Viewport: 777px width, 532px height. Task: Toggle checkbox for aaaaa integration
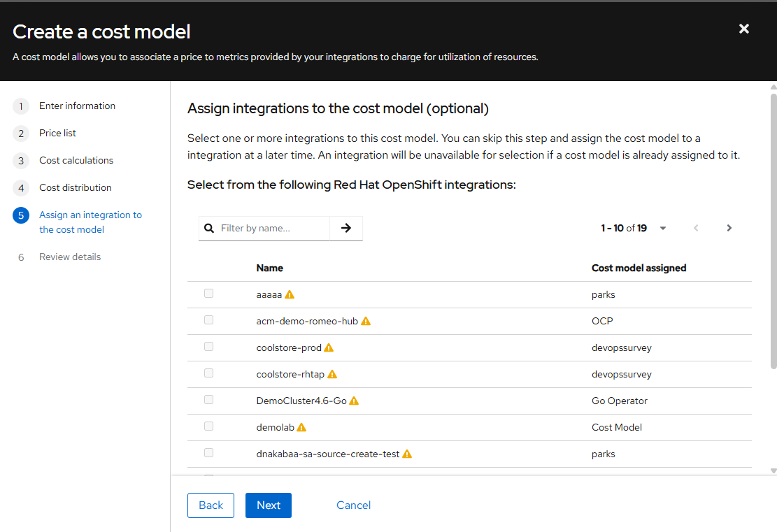(x=208, y=294)
